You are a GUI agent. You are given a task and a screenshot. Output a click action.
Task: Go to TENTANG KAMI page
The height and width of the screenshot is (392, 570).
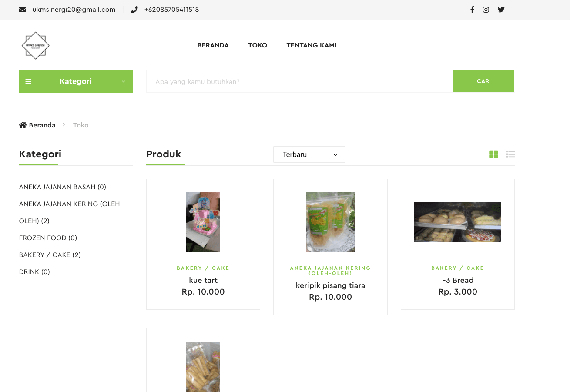pos(312,45)
